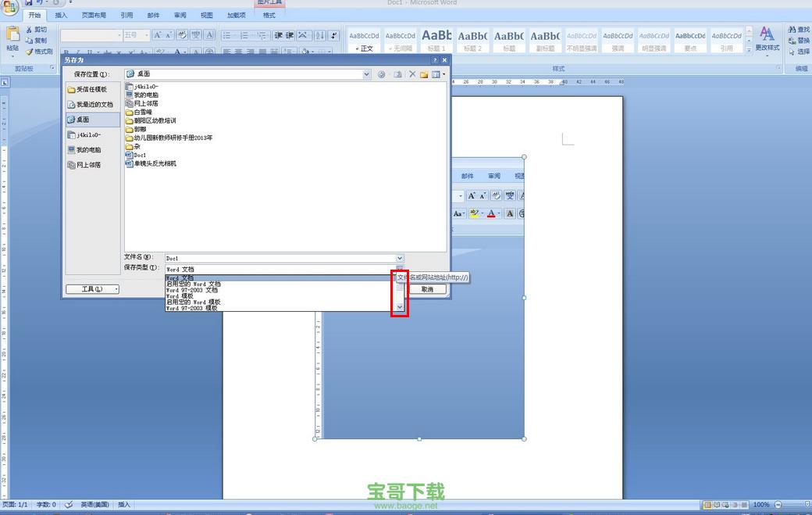
Task: Click the Create New Folder icon in Save As dialog
Action: [x=424, y=74]
